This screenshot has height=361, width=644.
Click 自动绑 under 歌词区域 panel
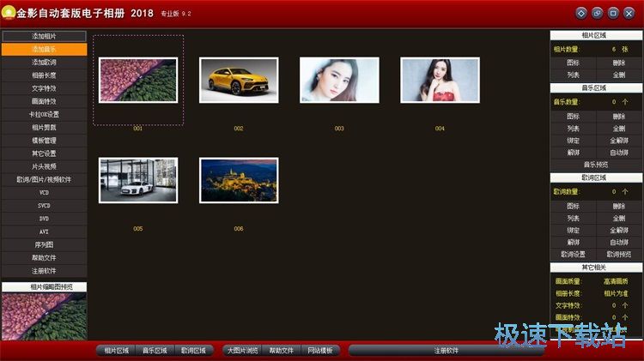pos(619,242)
